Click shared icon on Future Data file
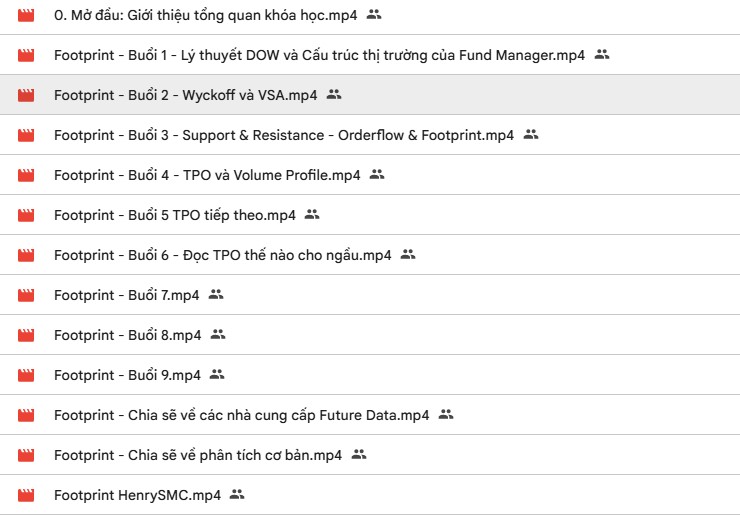This screenshot has height=516, width=740. 446,415
